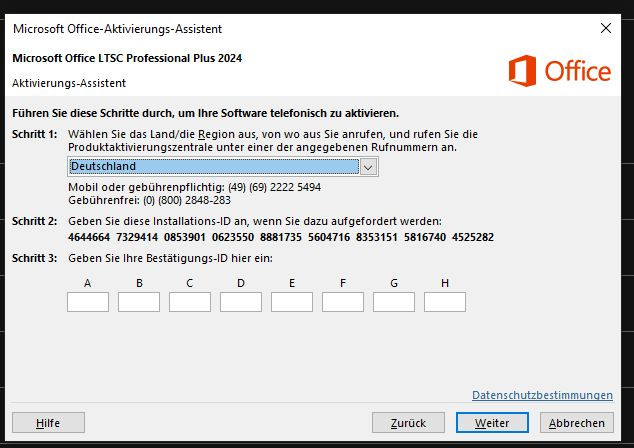The height and width of the screenshot is (448, 634).
Task: Go back with the Zurück button
Action: tap(408, 423)
